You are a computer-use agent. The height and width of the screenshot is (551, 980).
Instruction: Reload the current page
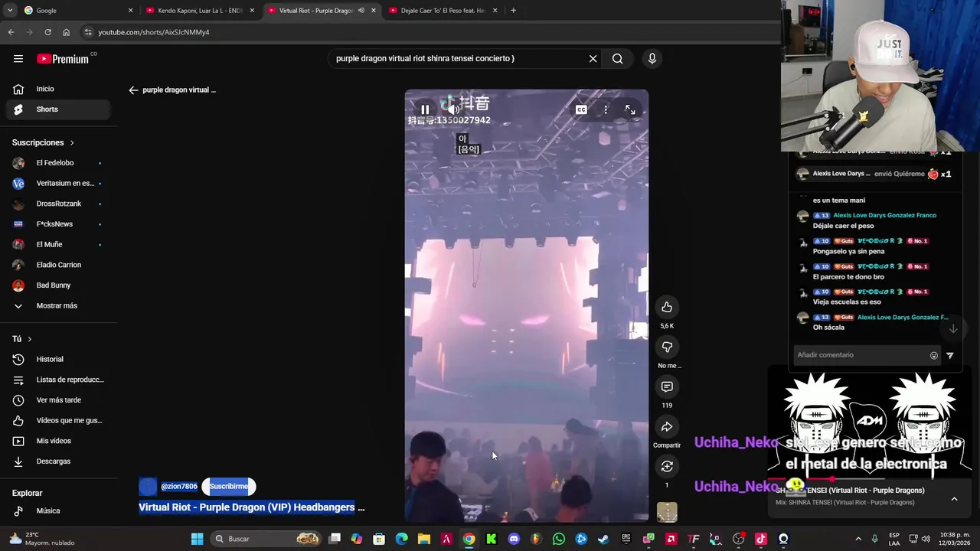(47, 32)
